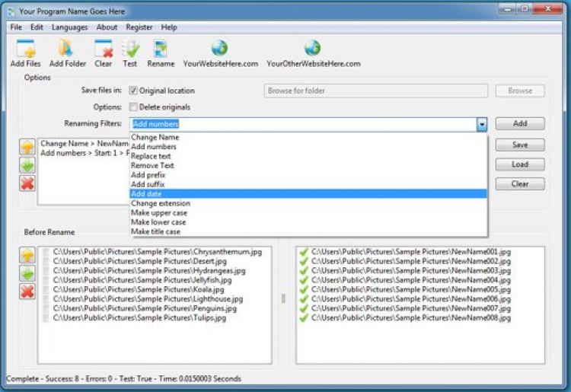
Task: Select Add numbers in the dropdown list
Action: 308,147
